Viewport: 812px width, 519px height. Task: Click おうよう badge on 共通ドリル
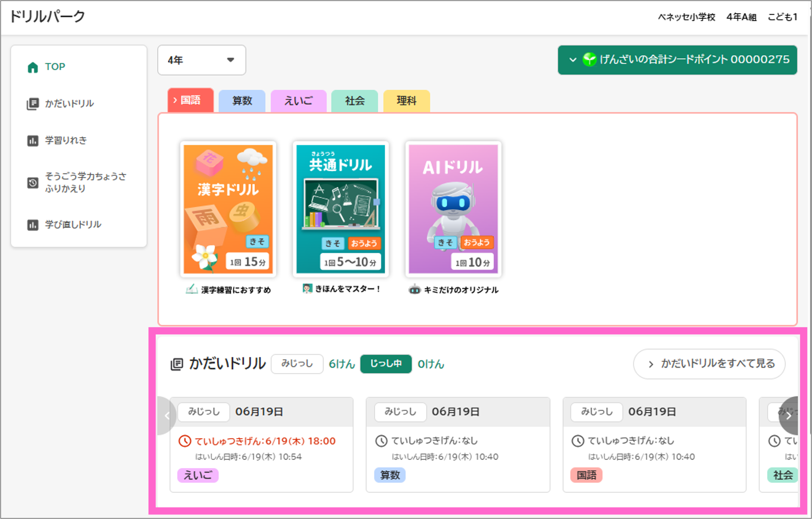[x=364, y=243]
